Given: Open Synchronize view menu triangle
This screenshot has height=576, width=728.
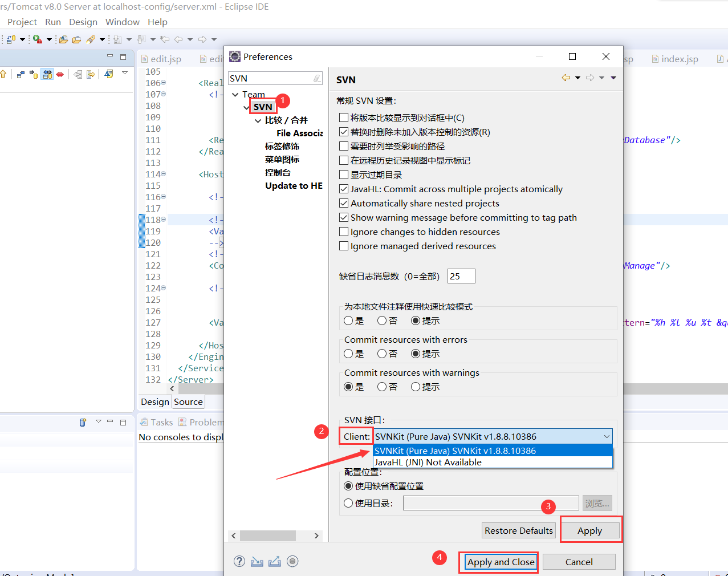Looking at the screenshot, I should 125,73.
